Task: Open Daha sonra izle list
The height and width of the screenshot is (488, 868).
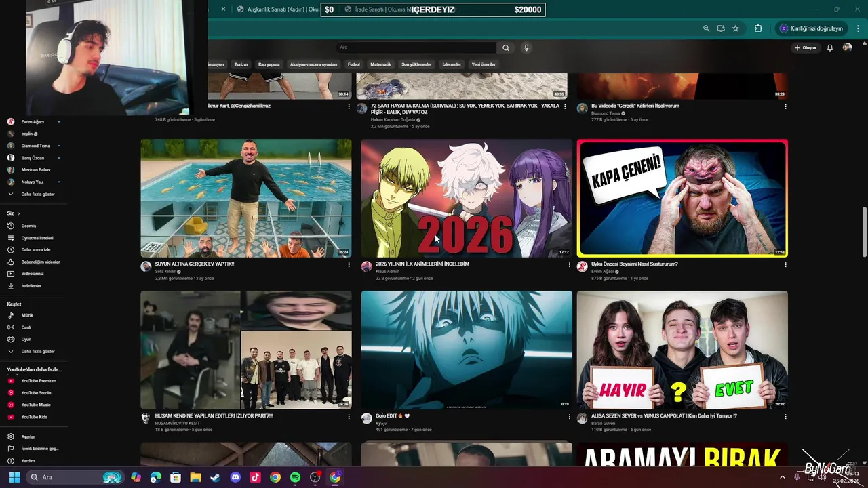Action: pos(35,249)
